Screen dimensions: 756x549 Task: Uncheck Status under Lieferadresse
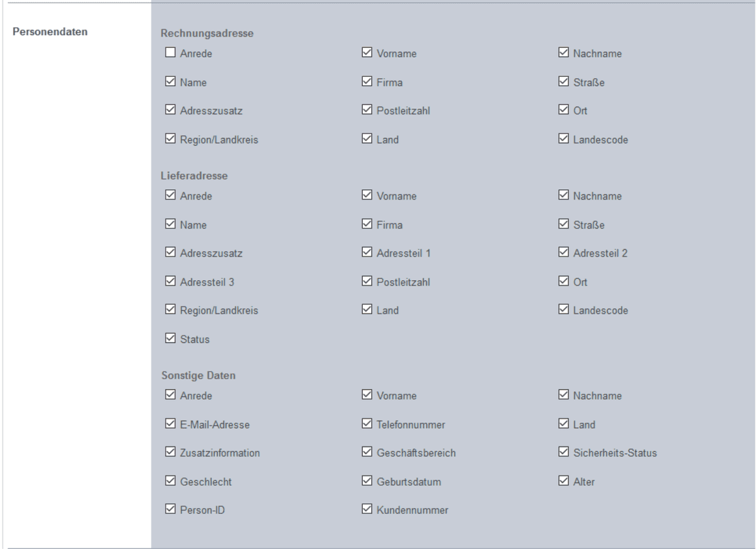170,339
